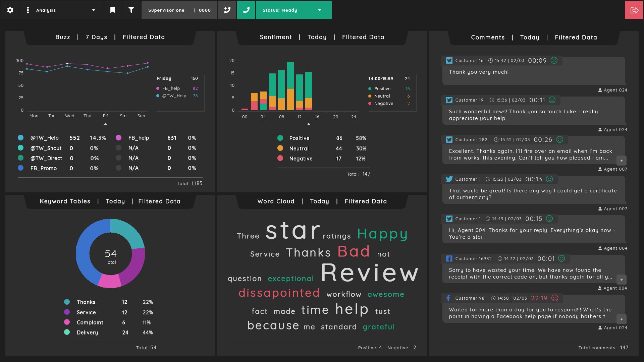The height and width of the screenshot is (362, 644).
Task: Select the 7 Days tab in Buzz
Action: [96, 37]
